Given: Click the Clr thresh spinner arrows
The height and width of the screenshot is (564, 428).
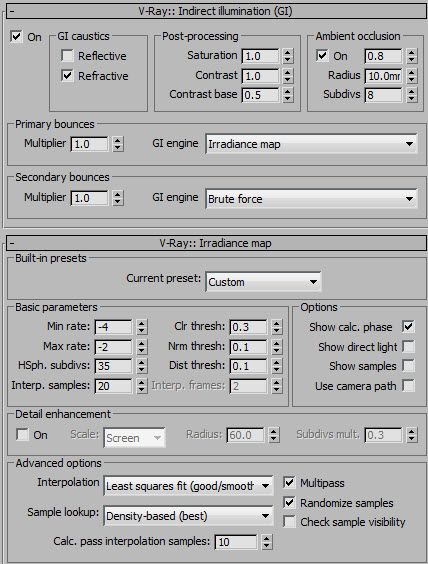Looking at the screenshot, I should click(x=277, y=327).
